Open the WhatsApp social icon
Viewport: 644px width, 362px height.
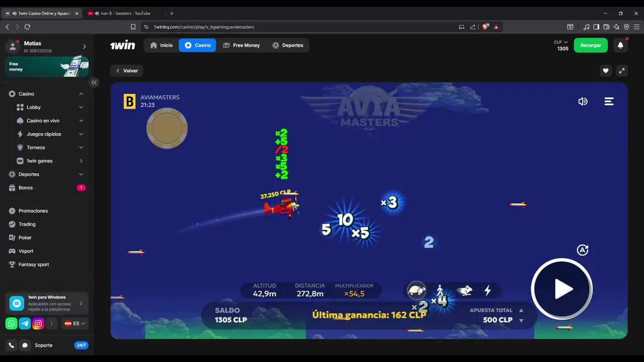pos(12,324)
